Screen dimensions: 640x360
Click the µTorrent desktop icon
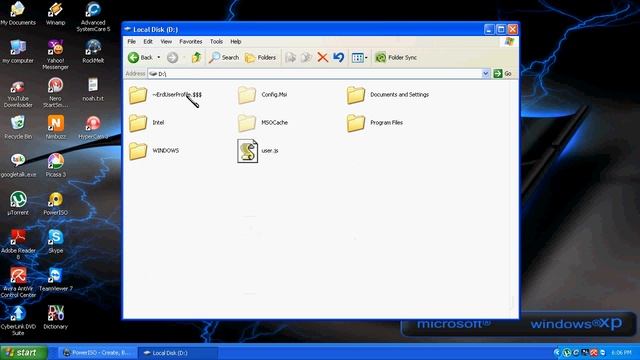[18, 203]
